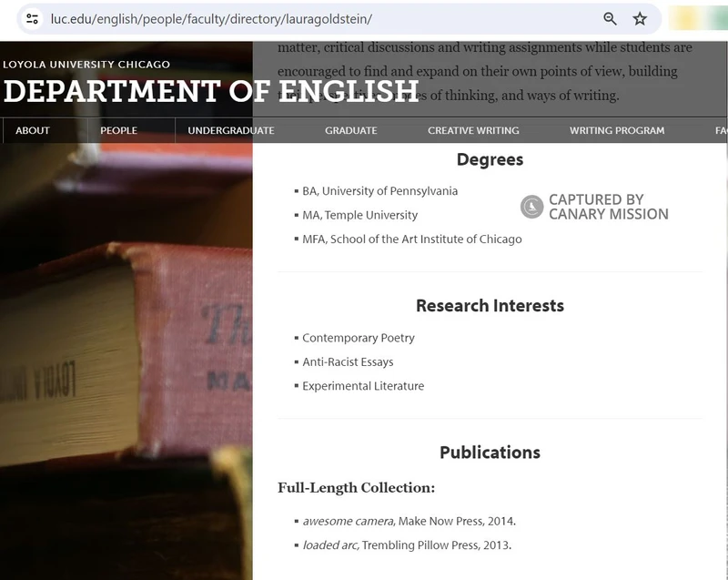Click 'awesome camera, Make Now Press, 2014' entry
The image size is (728, 580).
coord(409,521)
